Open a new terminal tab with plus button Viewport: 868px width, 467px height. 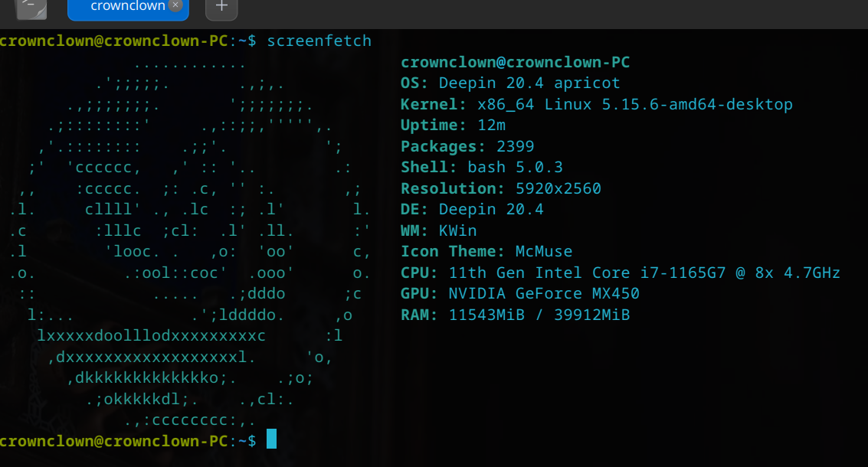(x=221, y=6)
